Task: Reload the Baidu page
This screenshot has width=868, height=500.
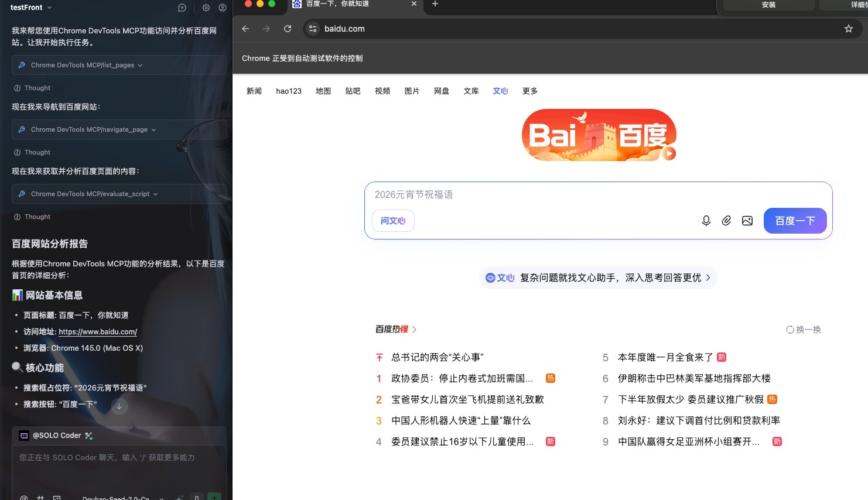Action: pyautogui.click(x=288, y=29)
